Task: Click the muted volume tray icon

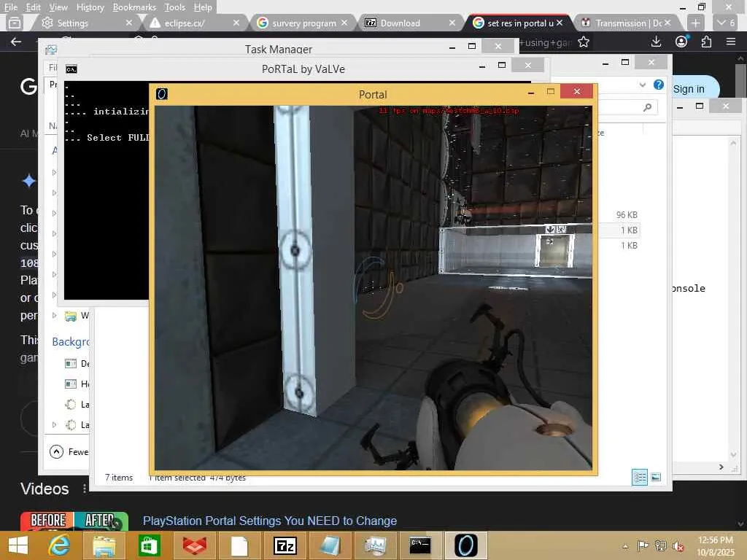Action: (678, 545)
